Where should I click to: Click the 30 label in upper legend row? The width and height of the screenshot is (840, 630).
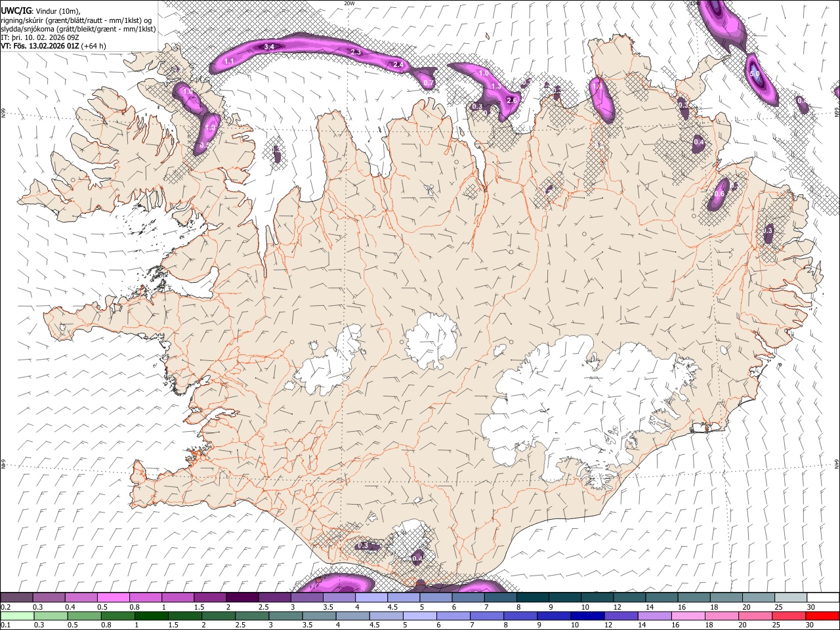coord(810,607)
